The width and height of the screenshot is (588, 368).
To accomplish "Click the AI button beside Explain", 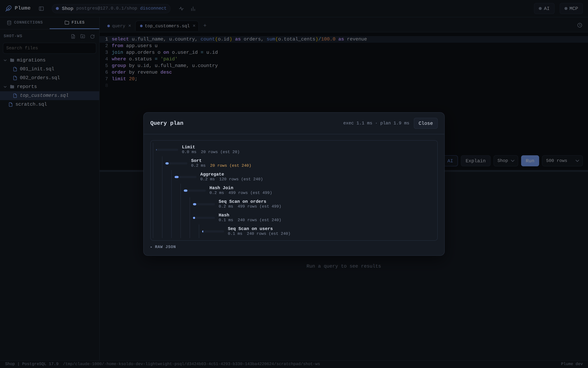I will point(450,161).
